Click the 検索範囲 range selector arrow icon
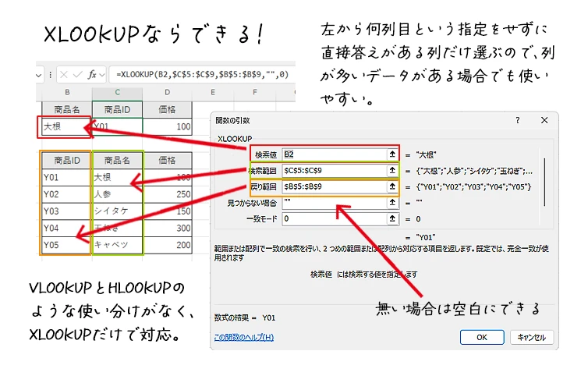Viewport: 588px width, 390px height. (x=392, y=171)
